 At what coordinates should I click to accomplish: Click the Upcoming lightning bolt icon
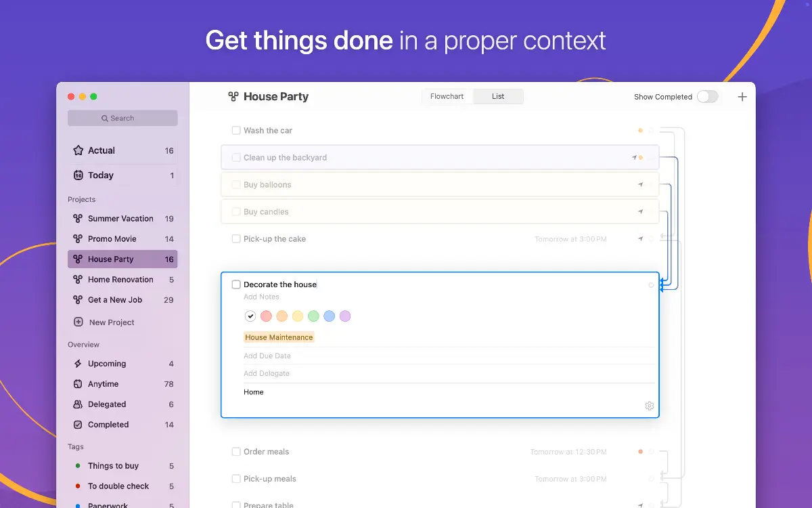[x=78, y=364]
